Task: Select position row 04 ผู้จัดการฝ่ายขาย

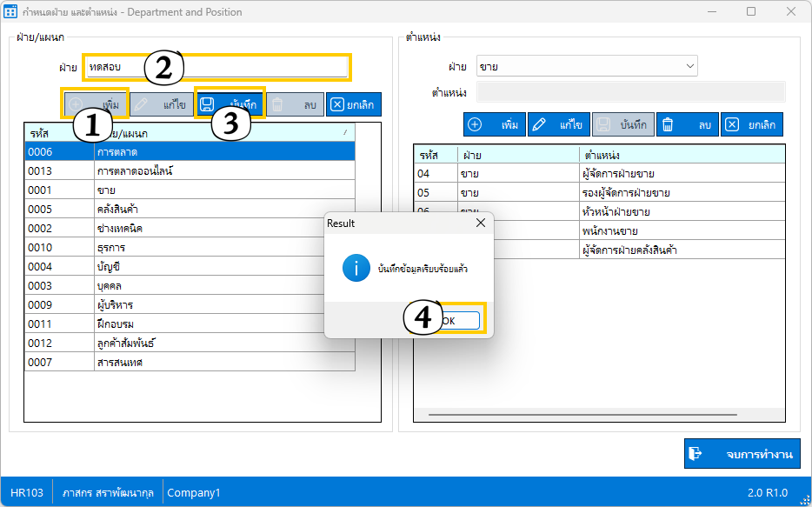Action: (598, 173)
